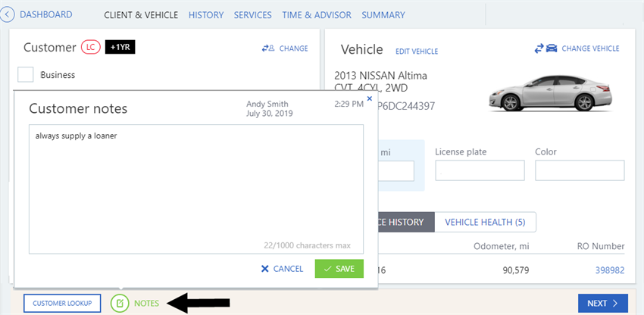Close the Customer notes popup
Screen dimensions: 644x315
click(x=369, y=98)
